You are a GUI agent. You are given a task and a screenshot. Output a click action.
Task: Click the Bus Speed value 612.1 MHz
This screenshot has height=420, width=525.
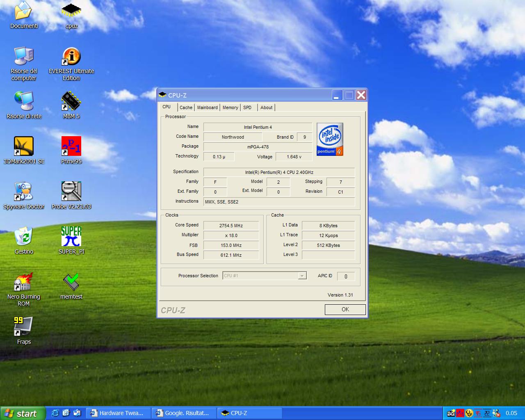pos(231,255)
